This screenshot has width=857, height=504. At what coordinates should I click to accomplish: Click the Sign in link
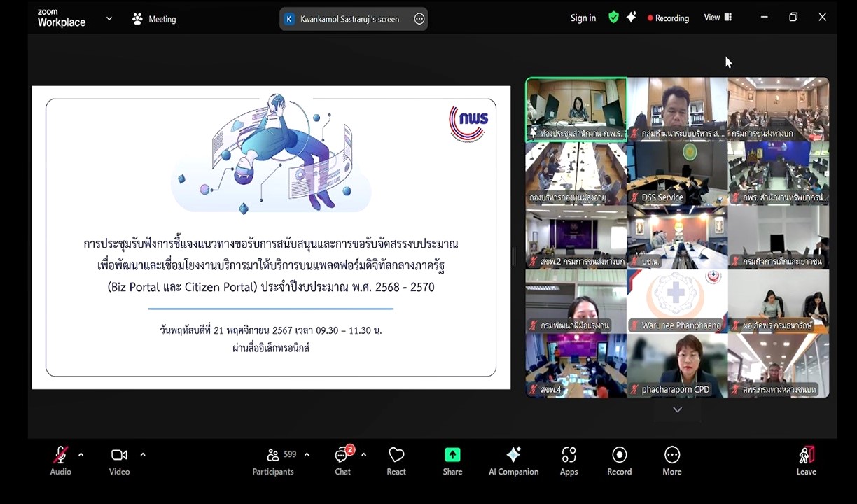pyautogui.click(x=583, y=18)
